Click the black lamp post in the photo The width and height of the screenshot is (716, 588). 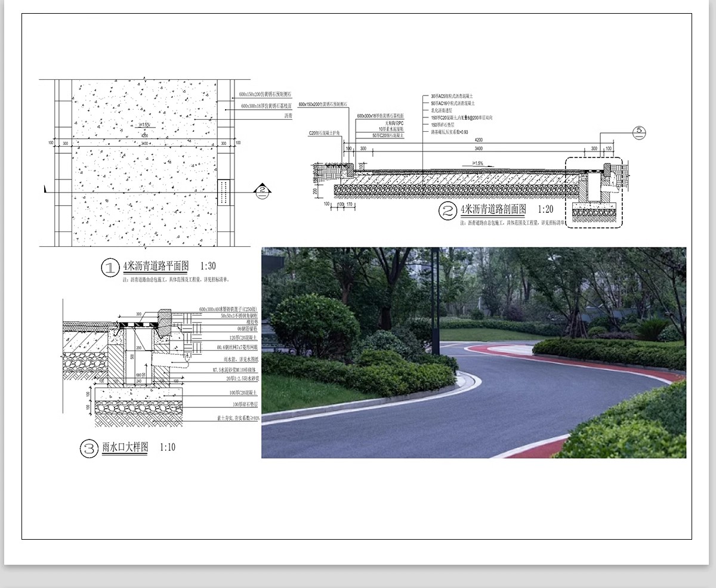436,298
